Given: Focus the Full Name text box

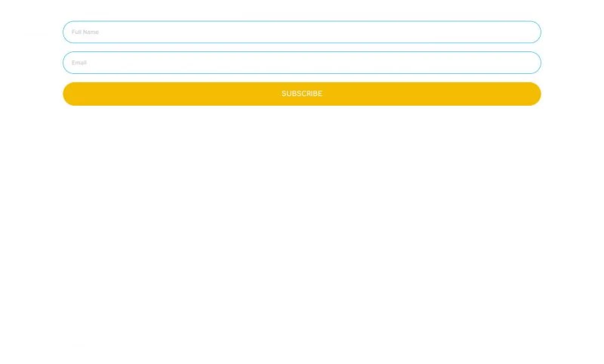Looking at the screenshot, I should point(301,32).
